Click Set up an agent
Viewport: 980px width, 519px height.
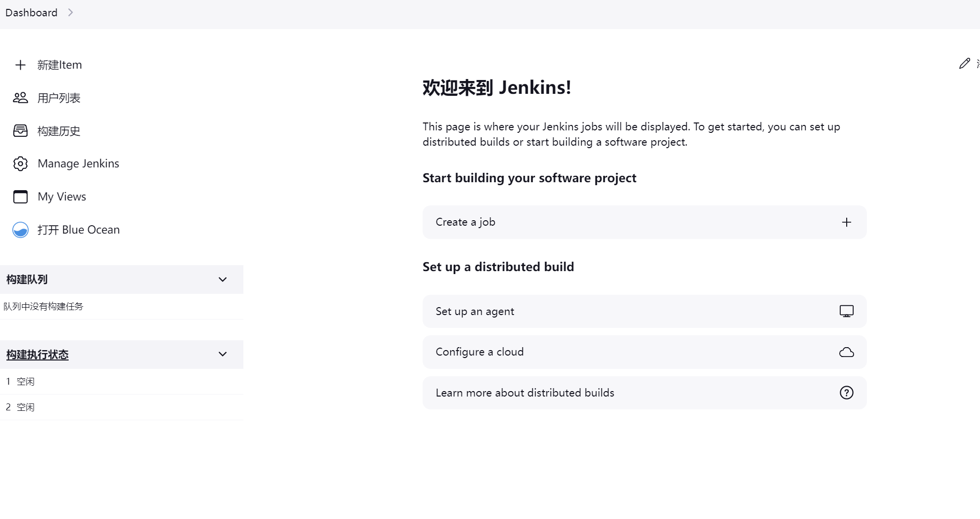click(644, 311)
